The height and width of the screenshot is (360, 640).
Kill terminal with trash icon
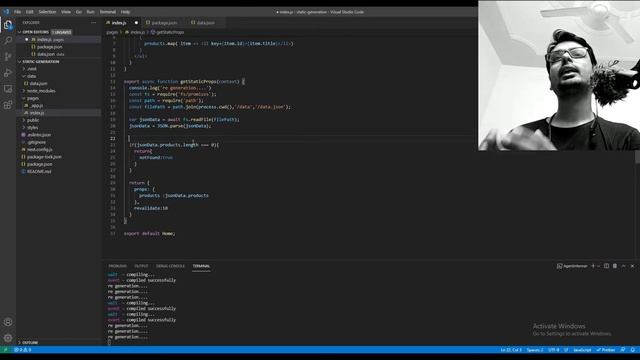pos(615,266)
